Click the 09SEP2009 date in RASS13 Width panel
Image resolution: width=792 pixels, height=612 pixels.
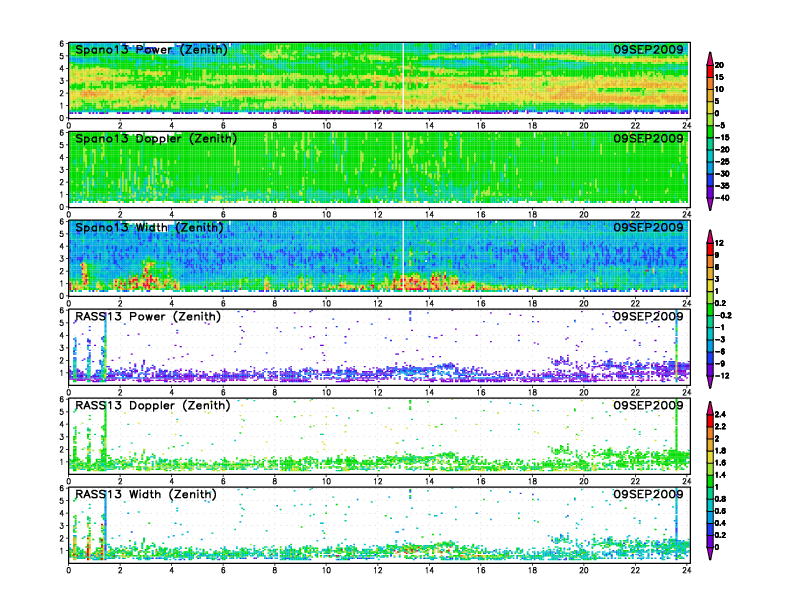[648, 494]
